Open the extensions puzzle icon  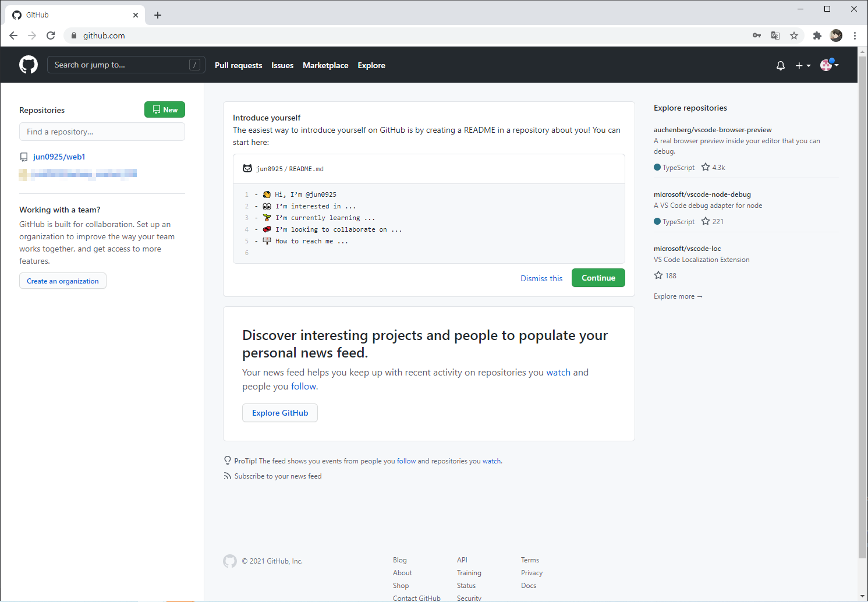click(817, 36)
